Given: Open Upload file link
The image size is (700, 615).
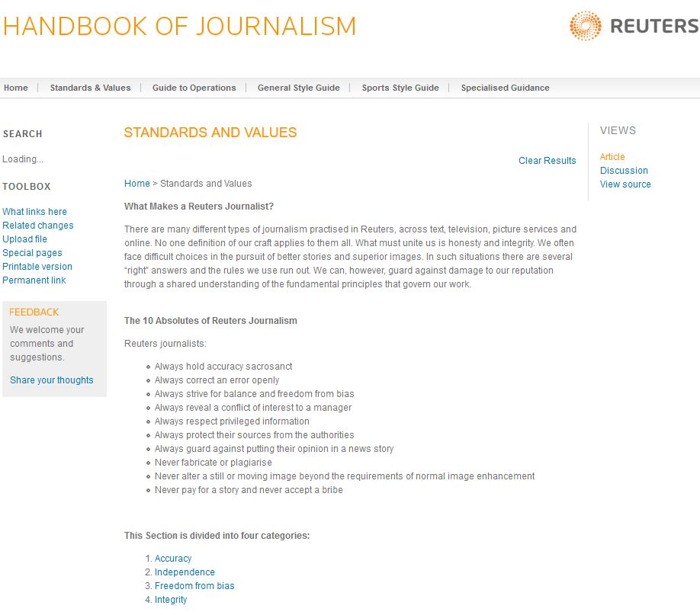Looking at the screenshot, I should point(24,239).
